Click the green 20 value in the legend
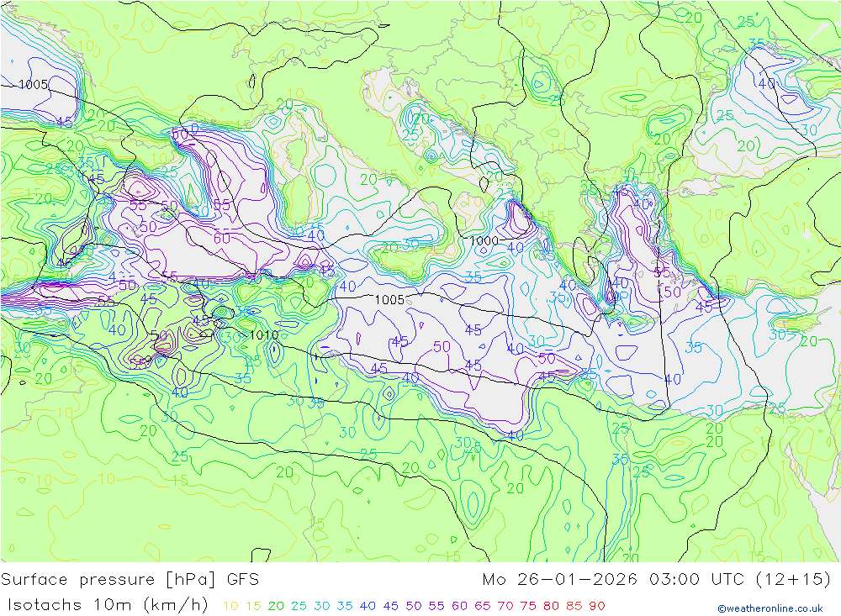Viewport: 841px width, 616px height. pyautogui.click(x=276, y=606)
